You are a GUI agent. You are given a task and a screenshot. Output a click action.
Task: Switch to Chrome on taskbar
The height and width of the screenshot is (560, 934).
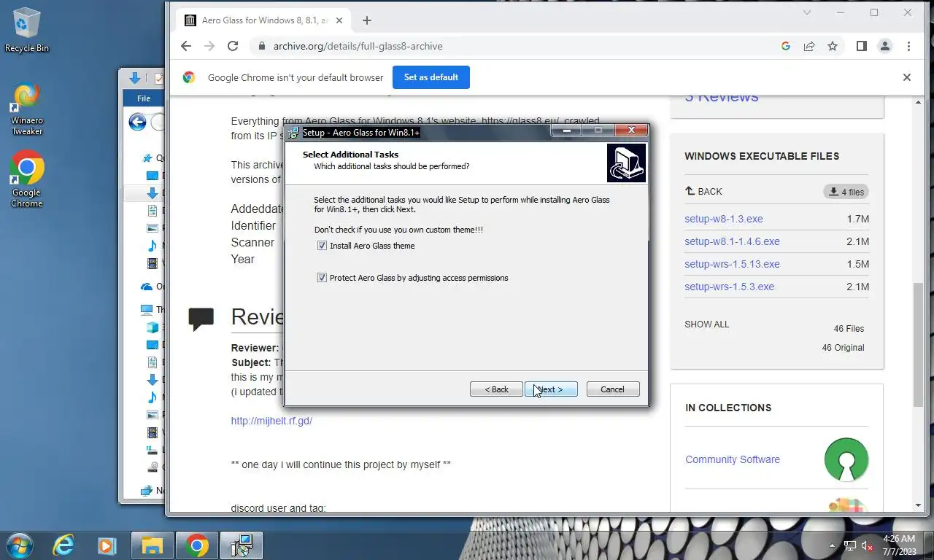(x=196, y=545)
